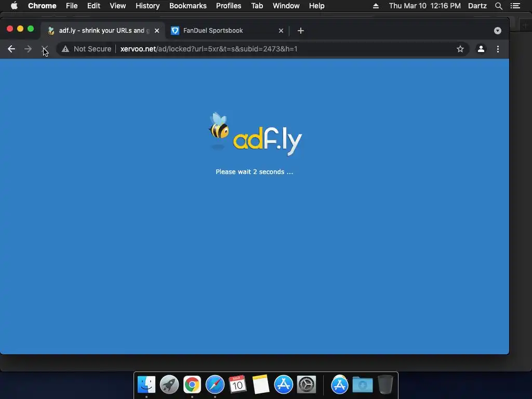Close the FanDuel Sportsbook tab
This screenshot has width=532, height=399.
click(281, 31)
